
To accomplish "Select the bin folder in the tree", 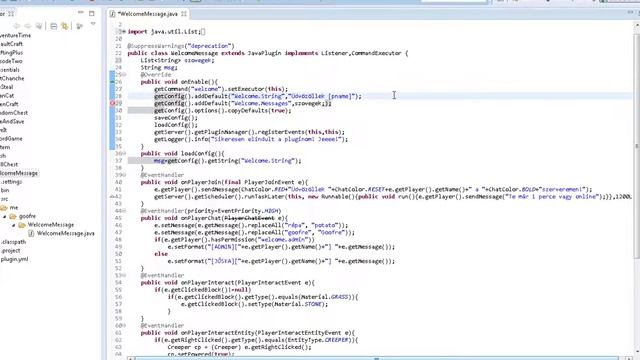I will click(4, 191).
